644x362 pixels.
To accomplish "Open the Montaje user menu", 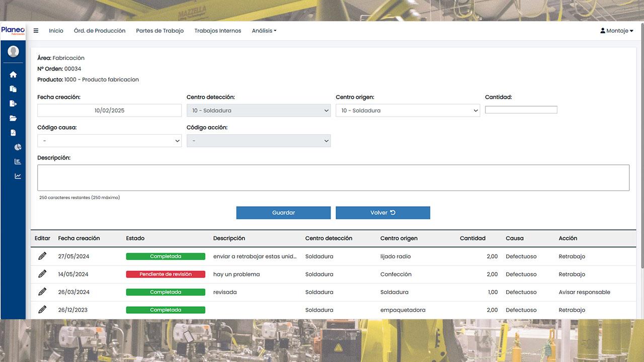I will click(616, 30).
